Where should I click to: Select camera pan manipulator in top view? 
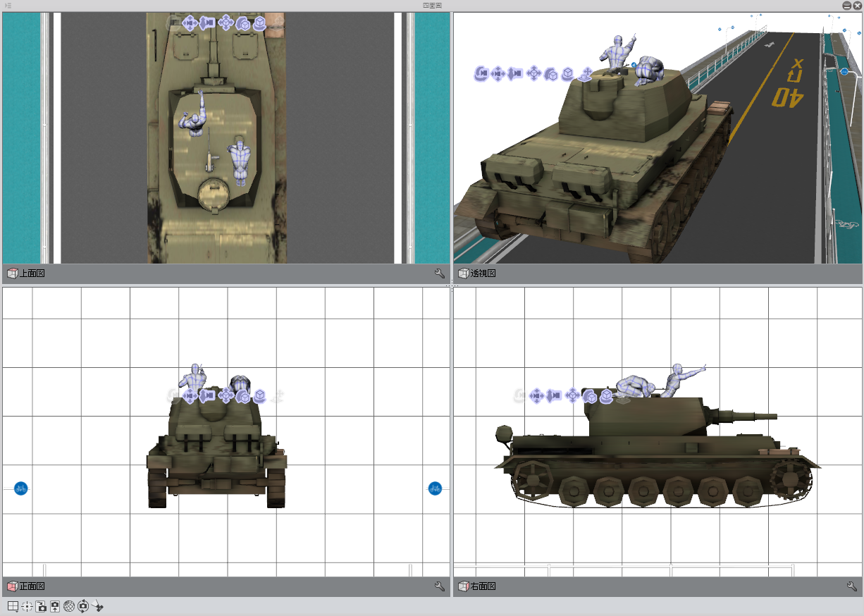189,23
